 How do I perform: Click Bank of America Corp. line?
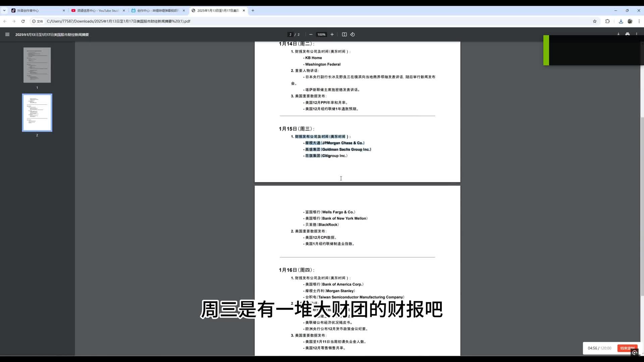click(x=333, y=285)
